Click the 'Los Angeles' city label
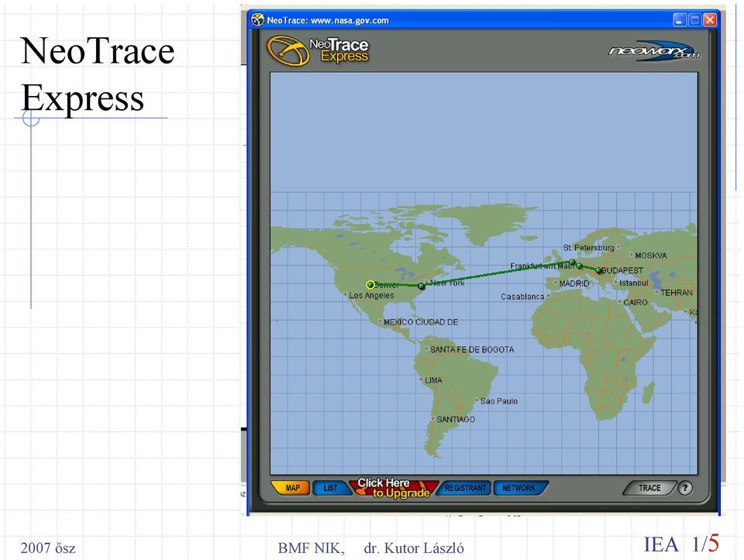744x560 pixels. 371,295
